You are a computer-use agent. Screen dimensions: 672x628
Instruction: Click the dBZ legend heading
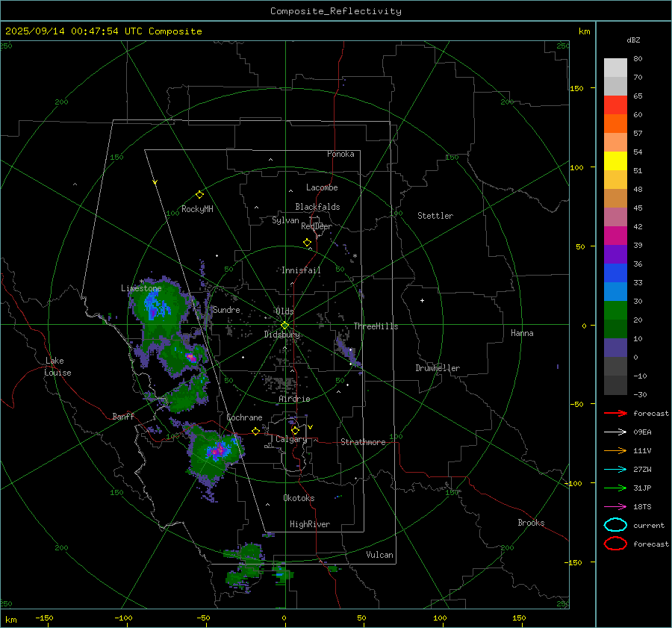tap(633, 40)
